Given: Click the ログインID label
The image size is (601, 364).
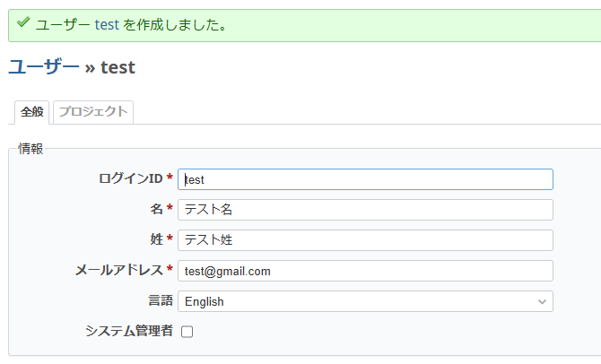Looking at the screenshot, I should coord(135,178).
